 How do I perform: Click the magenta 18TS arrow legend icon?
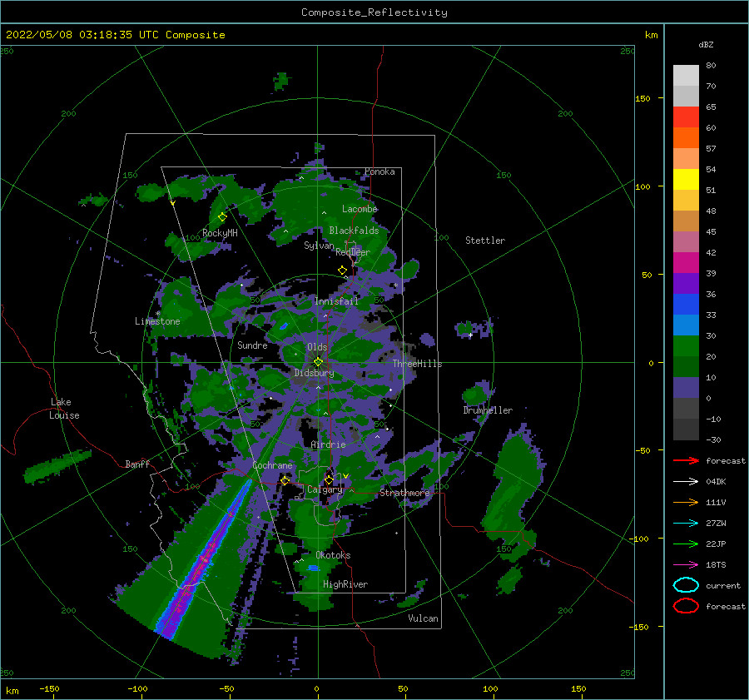coord(686,565)
